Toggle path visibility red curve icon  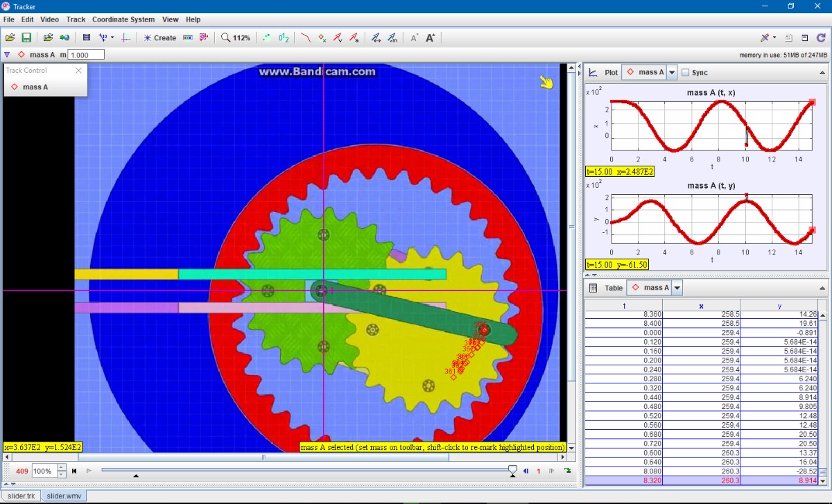click(305, 37)
